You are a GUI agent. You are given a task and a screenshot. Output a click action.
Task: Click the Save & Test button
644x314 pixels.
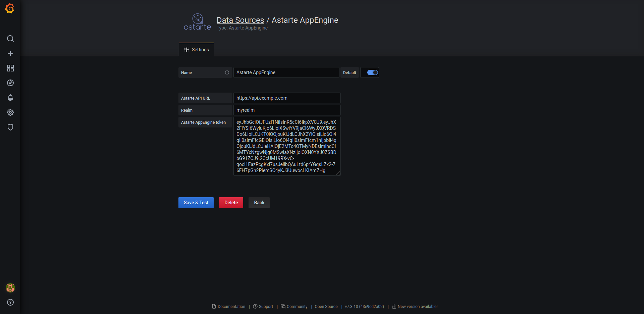[x=196, y=203]
